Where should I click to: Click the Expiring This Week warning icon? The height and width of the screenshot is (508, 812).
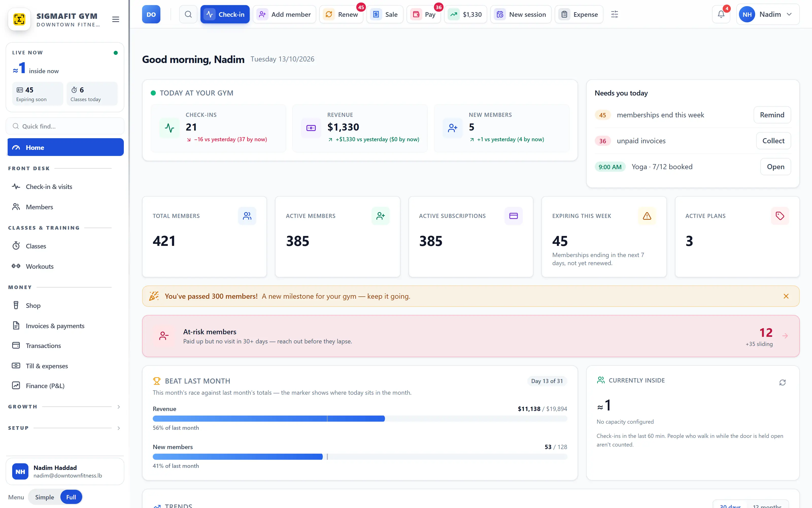(647, 216)
